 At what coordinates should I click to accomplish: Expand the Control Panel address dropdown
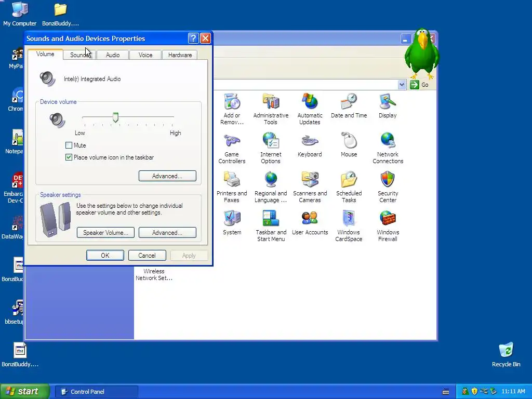tap(402, 85)
